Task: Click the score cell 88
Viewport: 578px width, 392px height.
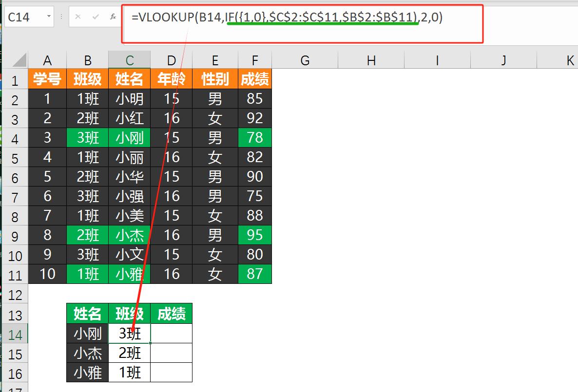Action: (255, 216)
